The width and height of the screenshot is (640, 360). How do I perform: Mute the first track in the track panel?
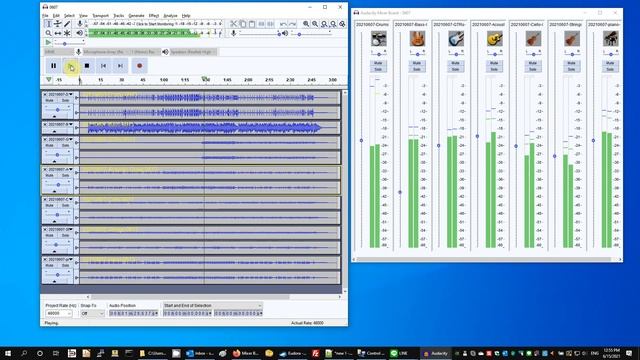(x=50, y=100)
